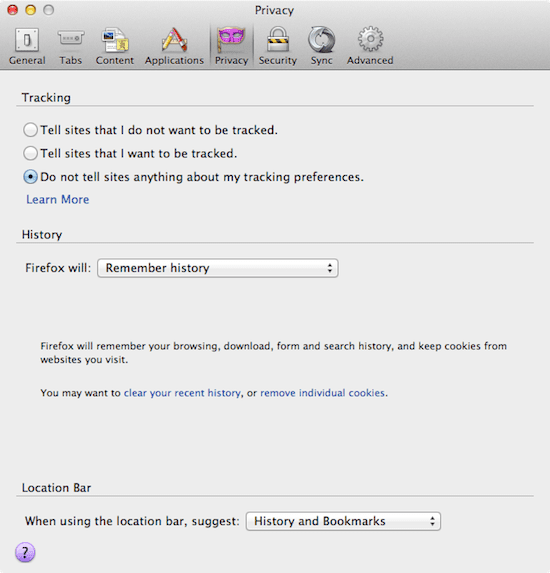
Task: Select the Privacy mask icon
Action: 231,39
